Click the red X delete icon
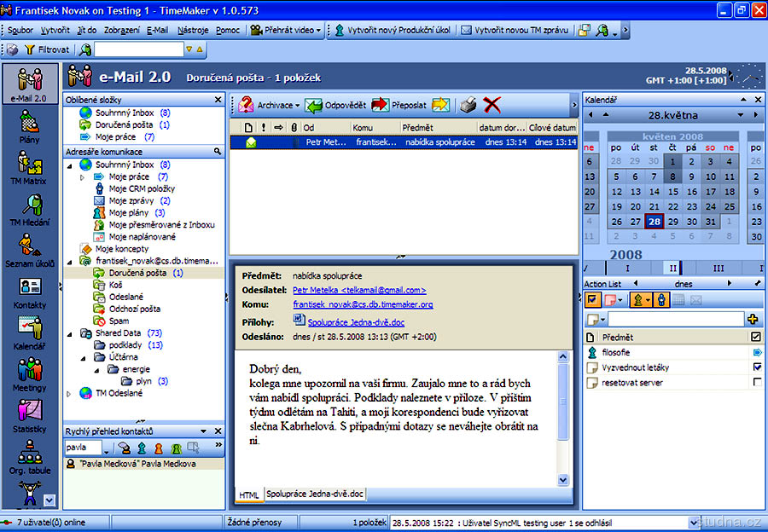 [492, 105]
